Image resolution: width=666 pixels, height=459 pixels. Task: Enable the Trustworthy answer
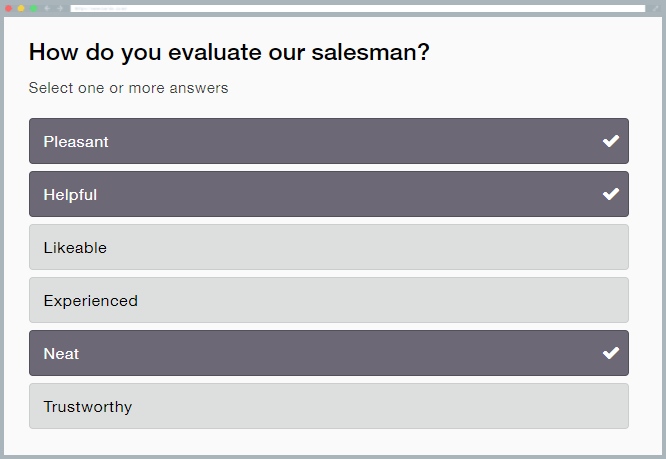328,406
